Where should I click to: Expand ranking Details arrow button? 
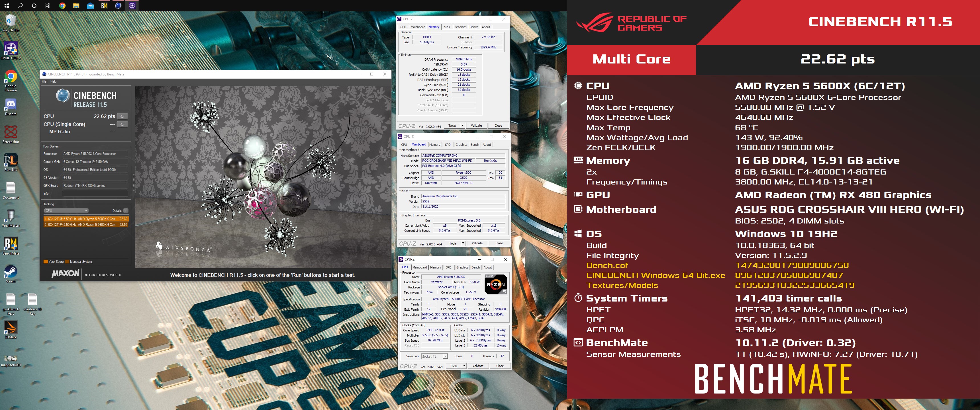pyautogui.click(x=126, y=211)
